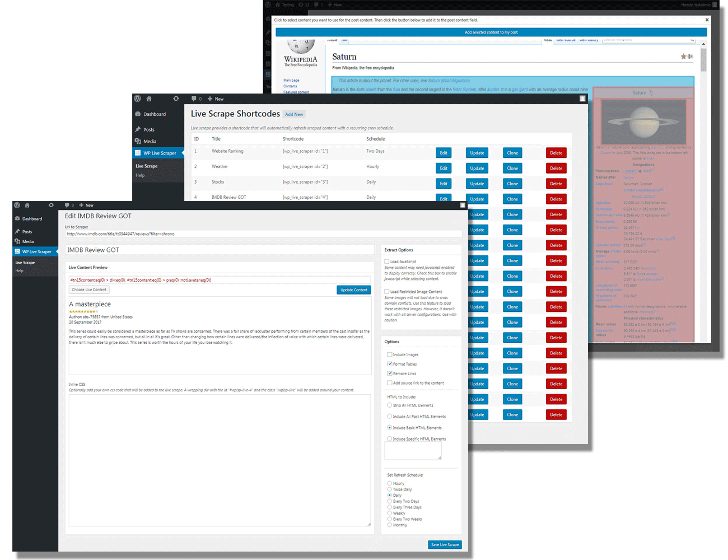728x560 pixels.
Task: Open Live Scrape submenu in the front window sidebar
Action: click(x=25, y=263)
